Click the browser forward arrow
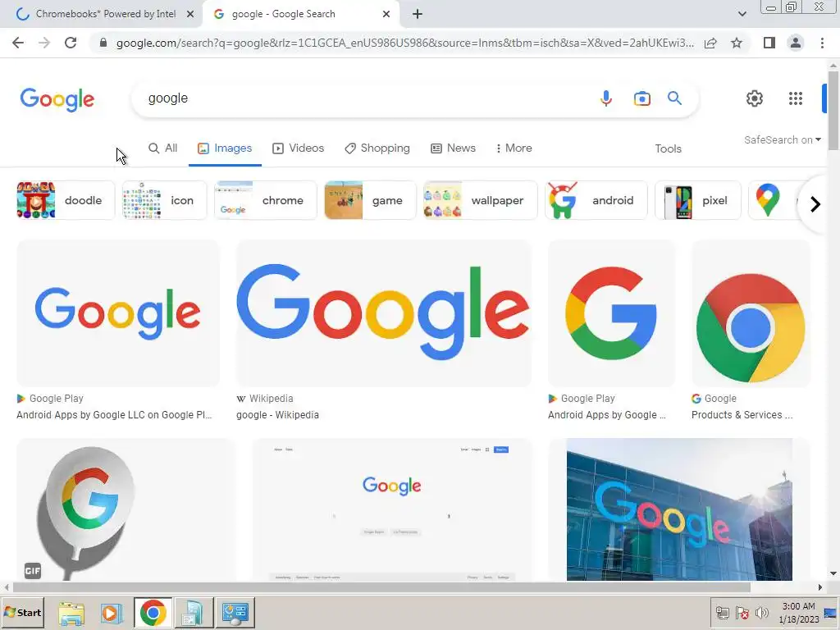 [44, 43]
